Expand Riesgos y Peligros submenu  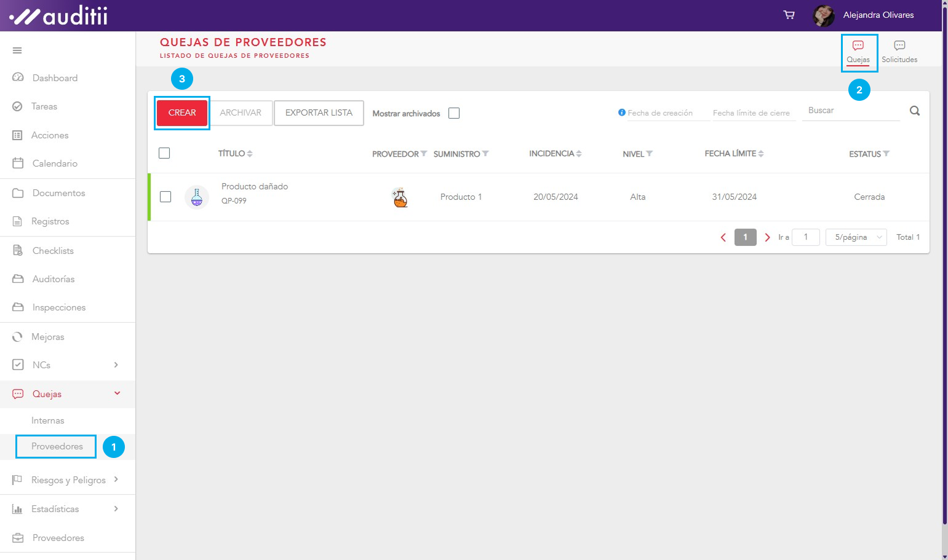[116, 479]
